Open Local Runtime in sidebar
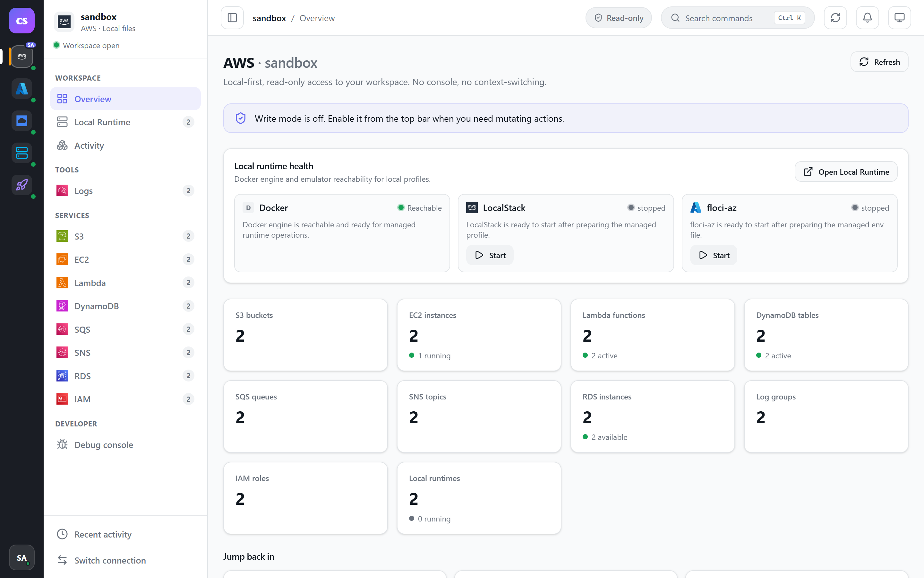924x578 pixels. pos(125,122)
